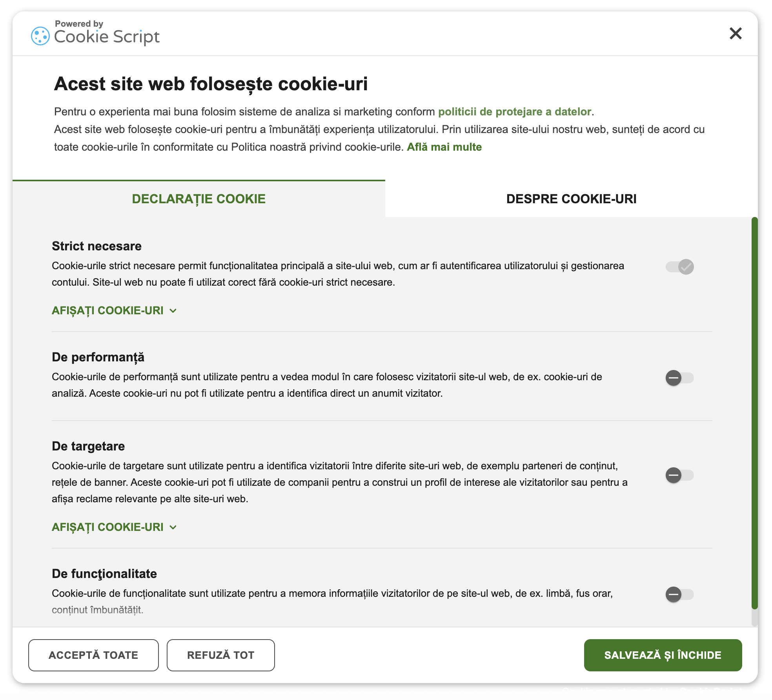The height and width of the screenshot is (700, 772).
Task: Turn on De funcționalitate cookies switch
Action: coord(680,594)
